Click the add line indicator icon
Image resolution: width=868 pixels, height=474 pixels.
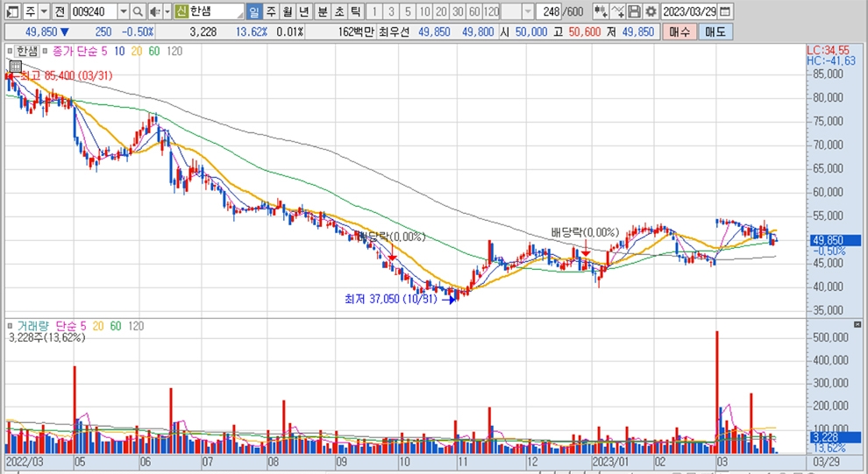[x=618, y=11]
